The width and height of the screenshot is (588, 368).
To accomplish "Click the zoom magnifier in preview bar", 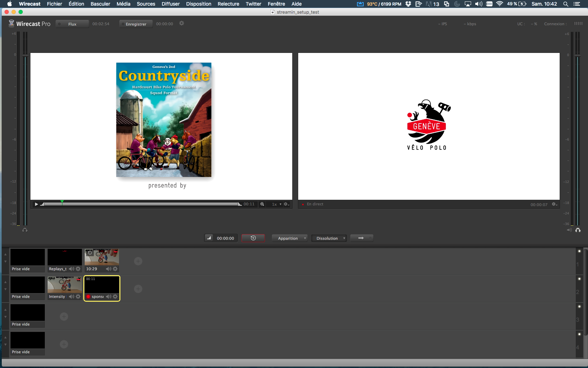I will 262,204.
